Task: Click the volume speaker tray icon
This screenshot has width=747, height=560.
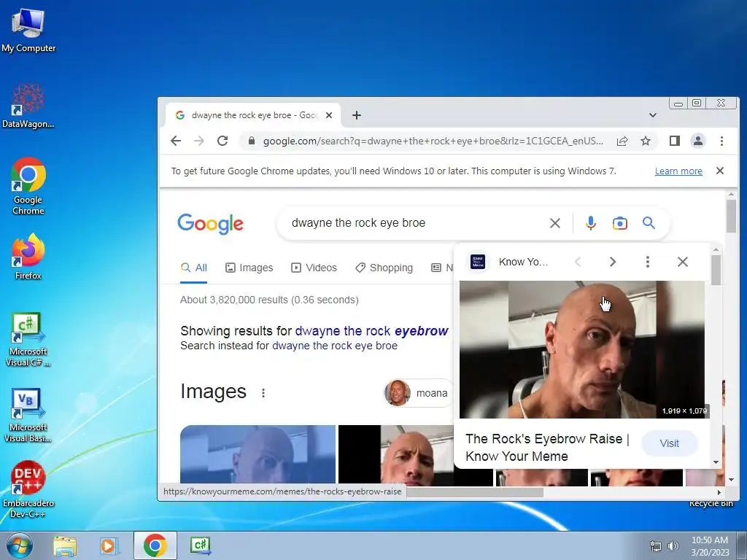Action: (x=673, y=546)
